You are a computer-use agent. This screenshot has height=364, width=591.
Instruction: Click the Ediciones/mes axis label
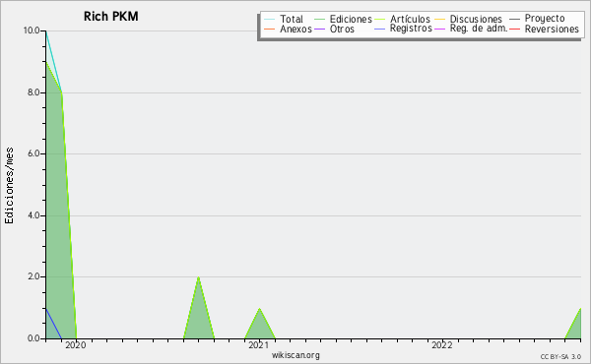[x=9, y=186]
